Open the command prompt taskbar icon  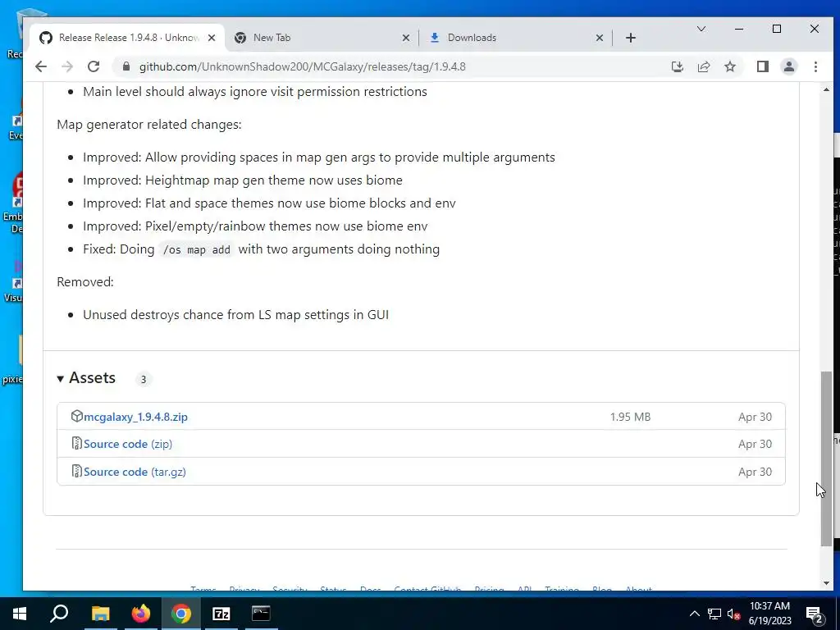[261, 614]
